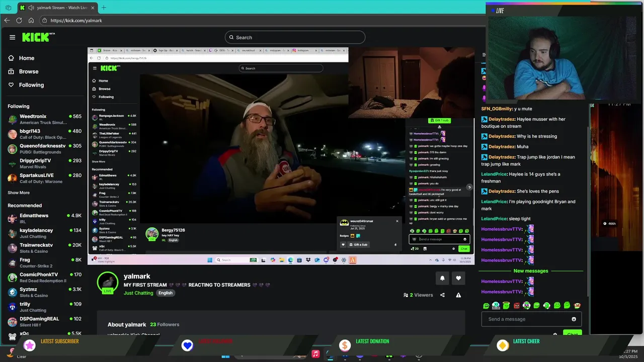
Task: Click the Just Chatting category link
Action: (138, 293)
